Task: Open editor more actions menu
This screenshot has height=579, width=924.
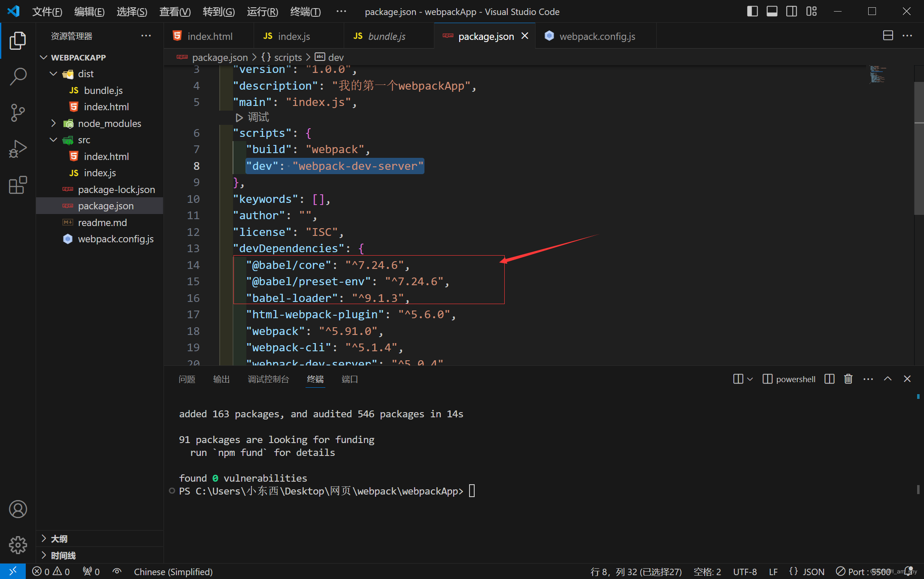Action: (x=907, y=36)
